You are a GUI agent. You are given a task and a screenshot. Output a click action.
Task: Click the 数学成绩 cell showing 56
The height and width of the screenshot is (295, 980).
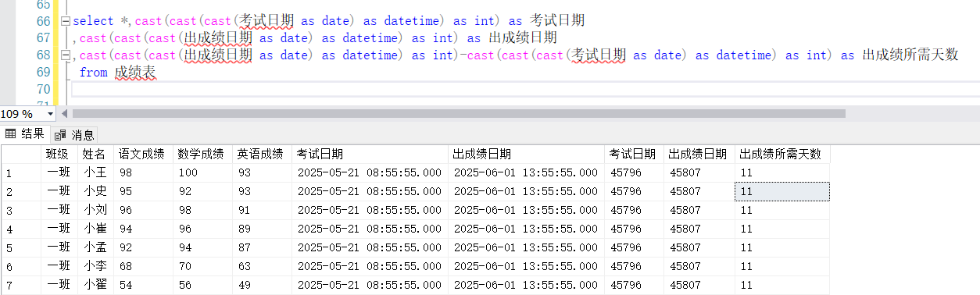click(202, 285)
